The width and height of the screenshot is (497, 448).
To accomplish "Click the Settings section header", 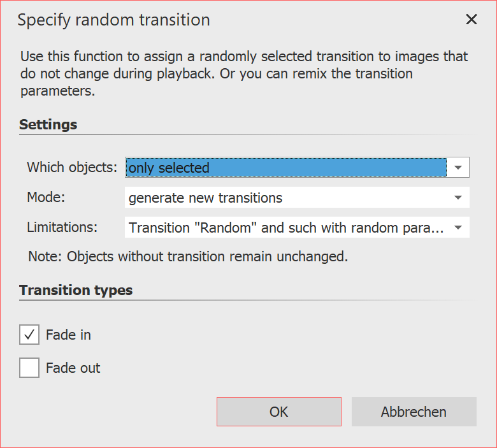I will (x=48, y=124).
